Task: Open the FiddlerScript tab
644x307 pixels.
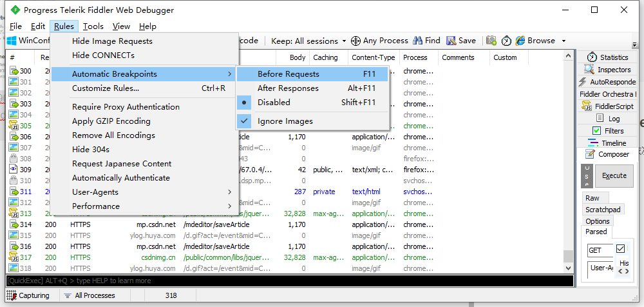Action: tap(608, 106)
